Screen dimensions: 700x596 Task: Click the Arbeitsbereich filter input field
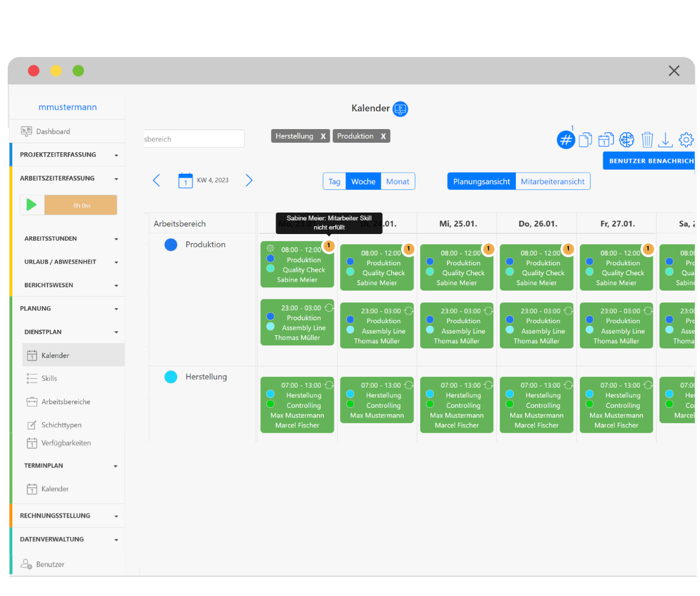coord(193,139)
